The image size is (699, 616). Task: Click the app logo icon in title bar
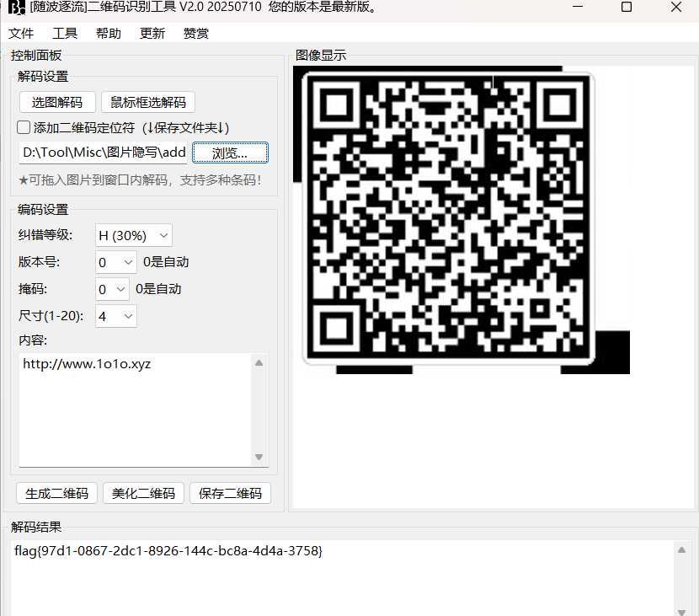pos(15,8)
